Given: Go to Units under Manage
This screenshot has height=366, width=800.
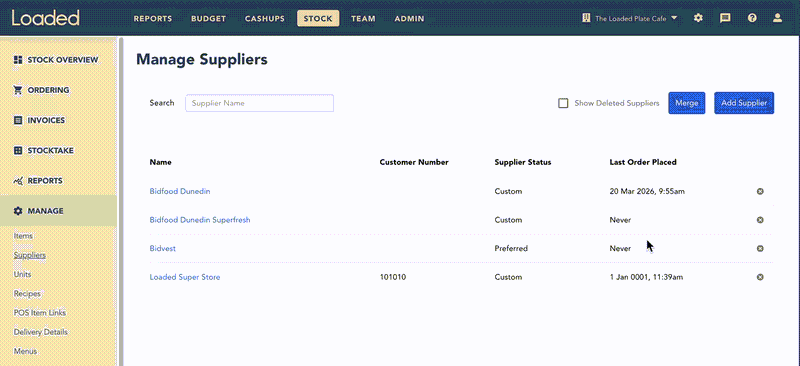Looking at the screenshot, I should (22, 274).
